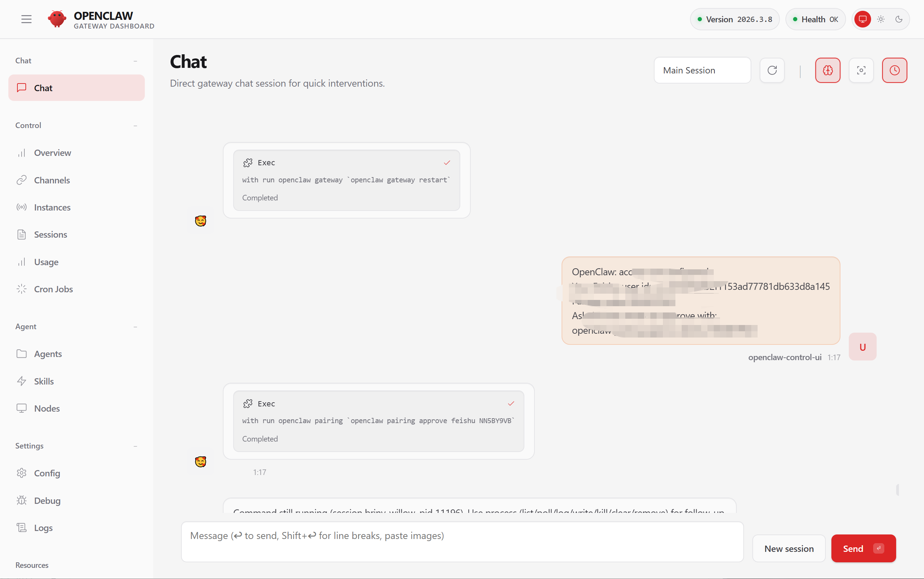Switch to dark theme moon icon

899,19
